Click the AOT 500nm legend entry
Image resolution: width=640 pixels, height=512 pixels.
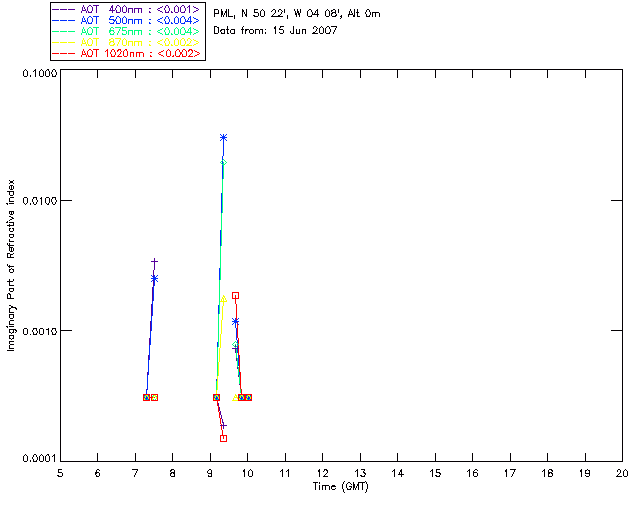coord(126,20)
